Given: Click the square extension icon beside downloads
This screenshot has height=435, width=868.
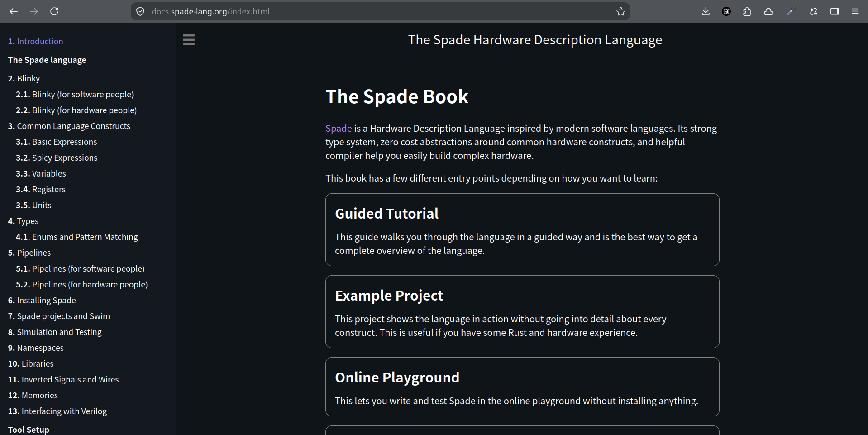Looking at the screenshot, I should click(x=726, y=11).
